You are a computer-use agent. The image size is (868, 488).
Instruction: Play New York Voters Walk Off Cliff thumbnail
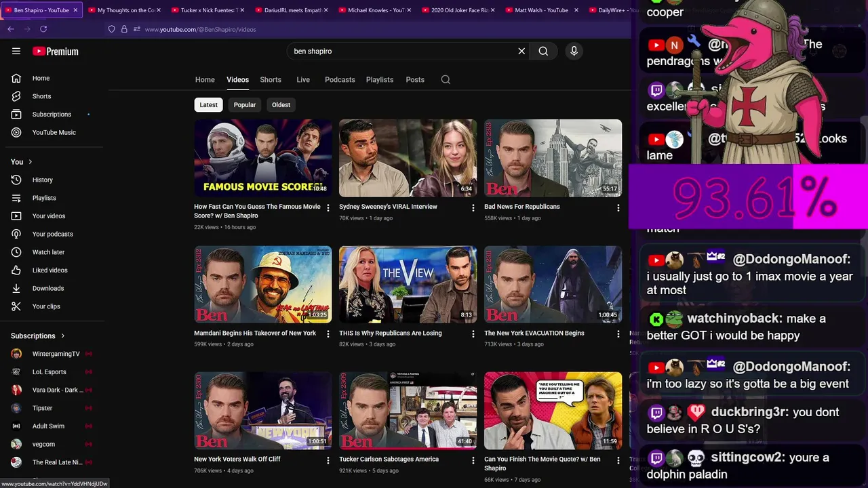click(263, 410)
